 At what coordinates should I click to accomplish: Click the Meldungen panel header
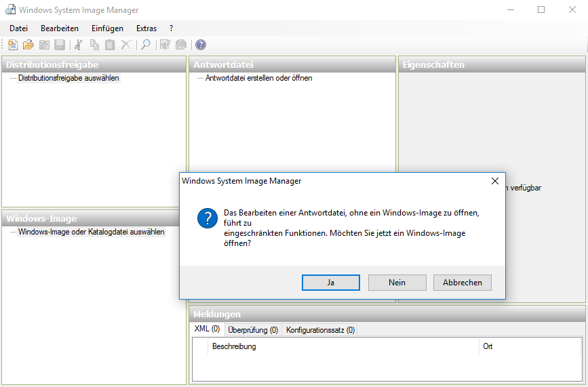tap(387, 314)
